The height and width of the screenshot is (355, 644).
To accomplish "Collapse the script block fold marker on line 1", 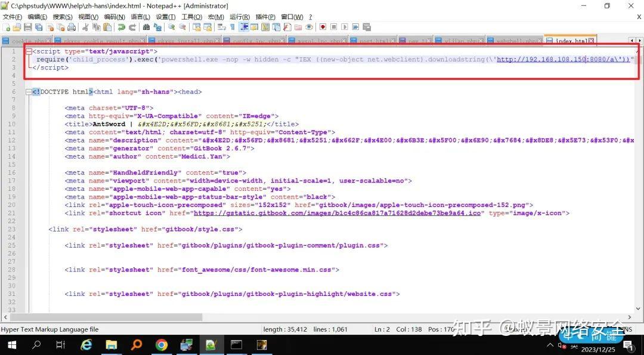I will click(29, 52).
